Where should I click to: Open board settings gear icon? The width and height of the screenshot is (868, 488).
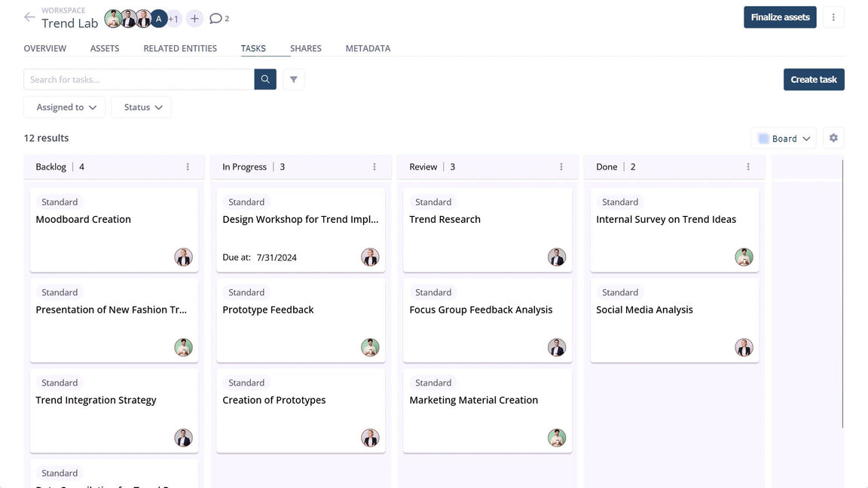[x=833, y=139]
